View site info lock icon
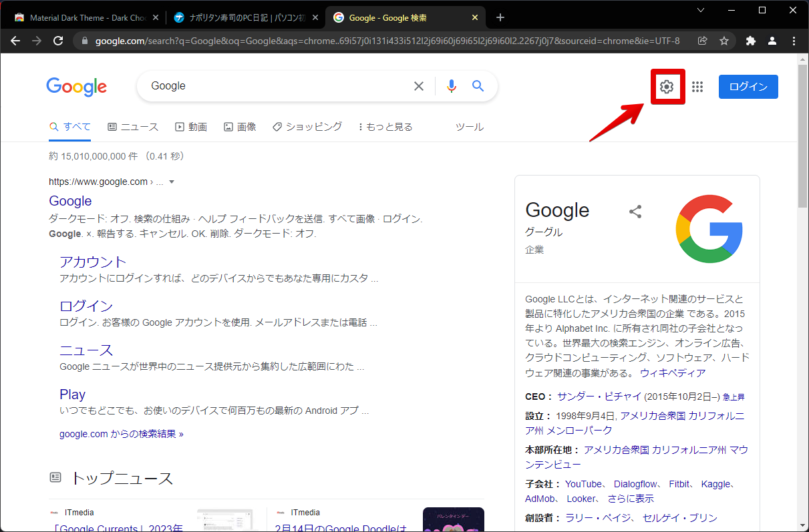The height and width of the screenshot is (532, 809). (x=84, y=41)
